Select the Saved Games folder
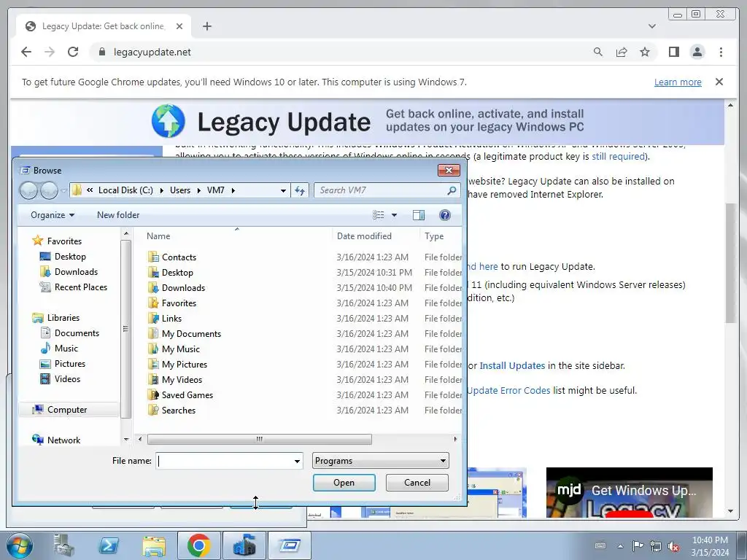This screenshot has height=560, width=747. [x=187, y=394]
